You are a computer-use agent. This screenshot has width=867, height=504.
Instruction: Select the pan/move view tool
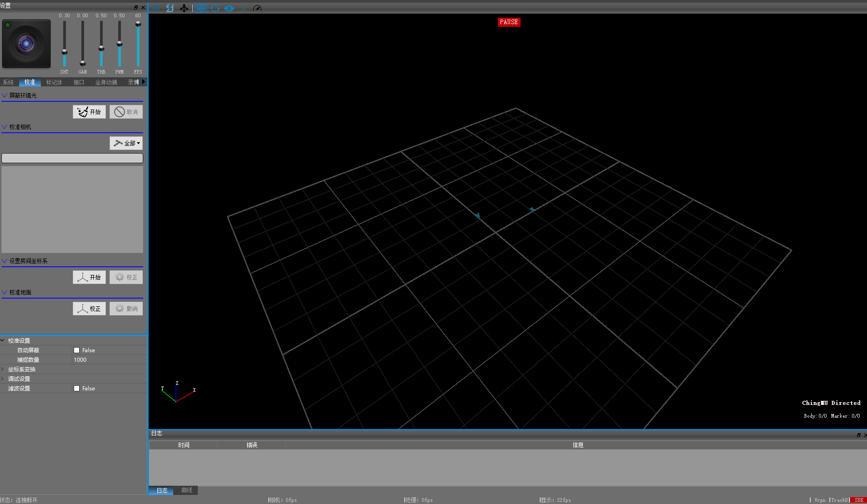click(x=201, y=8)
